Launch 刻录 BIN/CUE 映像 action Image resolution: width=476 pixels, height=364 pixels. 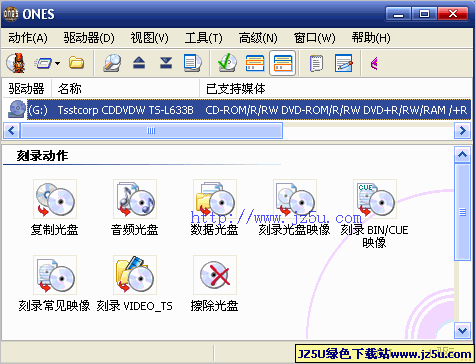tap(375, 214)
